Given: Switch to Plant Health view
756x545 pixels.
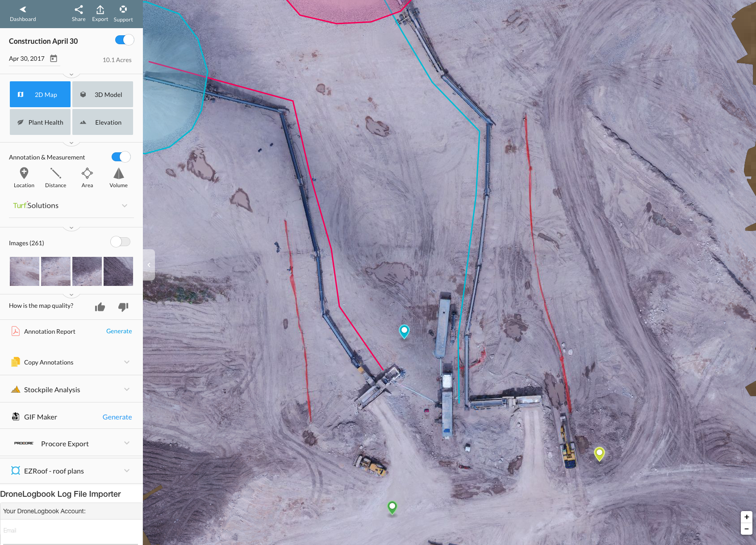Looking at the screenshot, I should pos(40,122).
